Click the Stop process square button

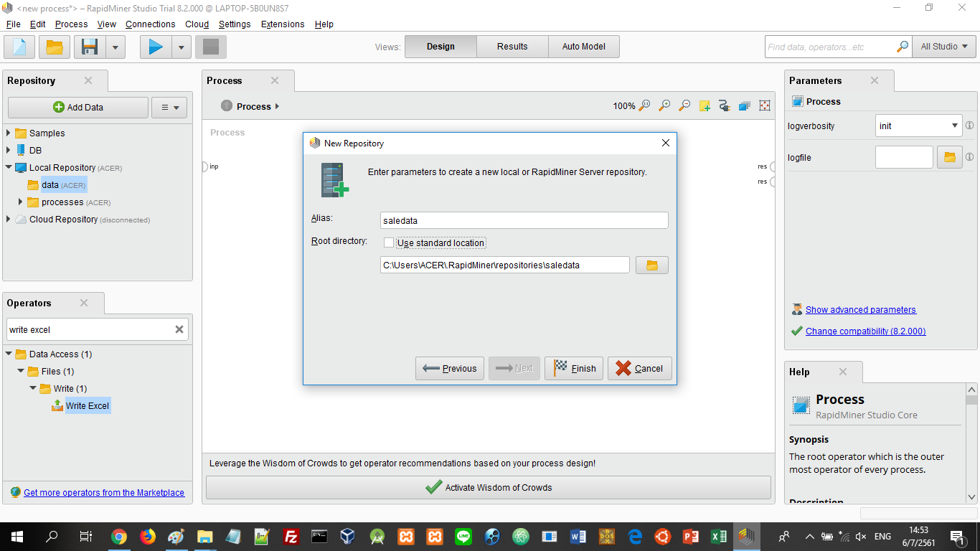(x=211, y=47)
